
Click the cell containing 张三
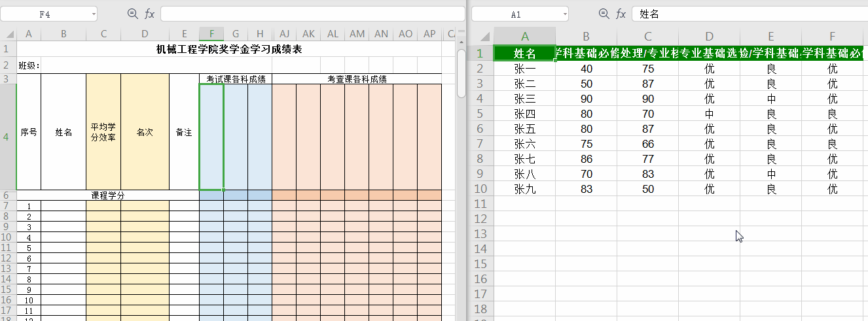[525, 99]
